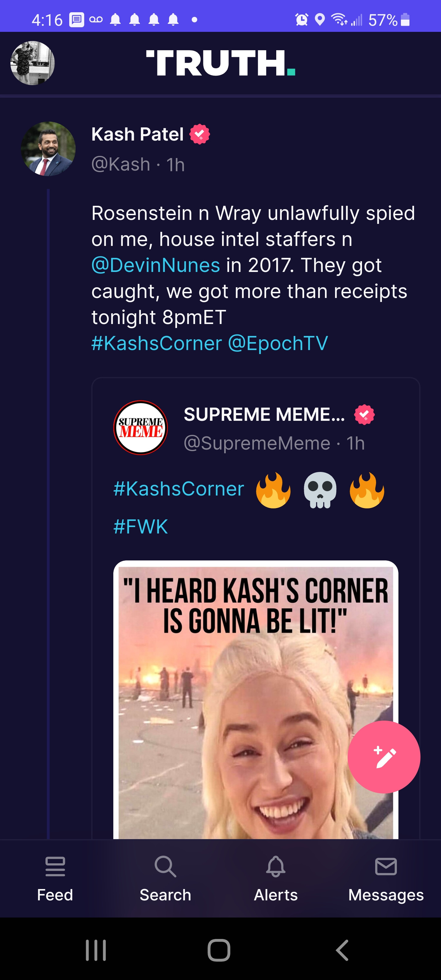This screenshot has width=441, height=980.
Task: Tap Android recent apps button
Action: pyautogui.click(x=96, y=950)
